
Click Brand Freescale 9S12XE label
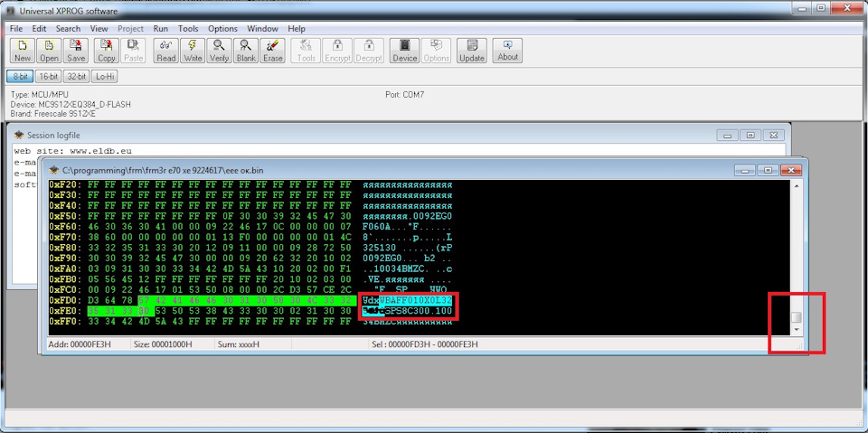coord(53,114)
